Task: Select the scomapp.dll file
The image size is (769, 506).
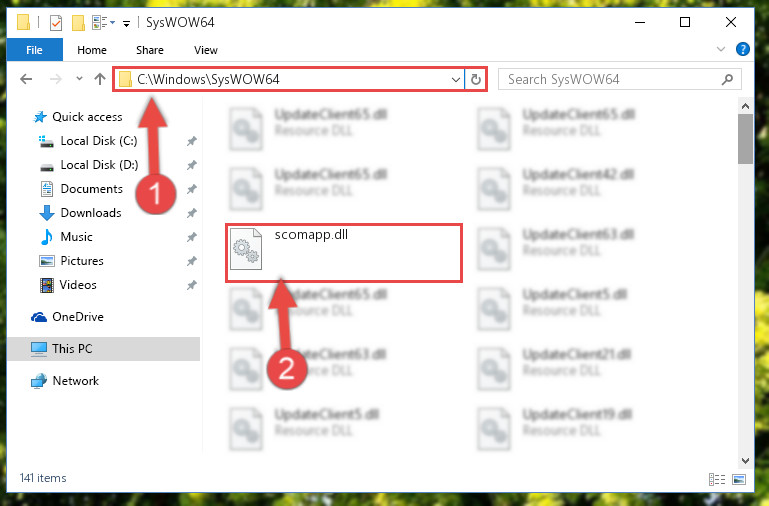Action: [343, 253]
